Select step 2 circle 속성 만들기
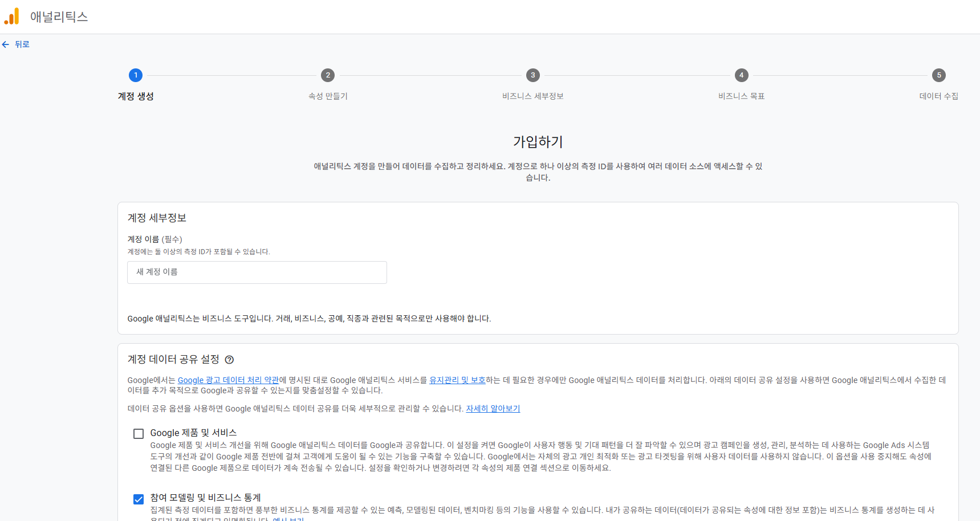Image resolution: width=980 pixels, height=521 pixels. [x=328, y=75]
